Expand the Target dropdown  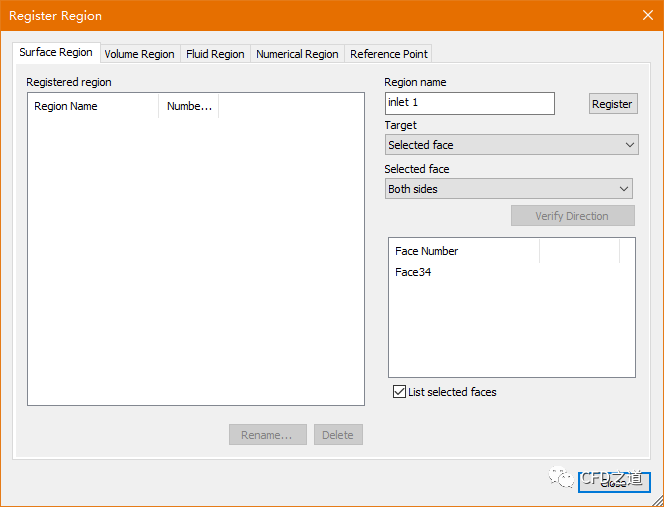click(x=511, y=145)
